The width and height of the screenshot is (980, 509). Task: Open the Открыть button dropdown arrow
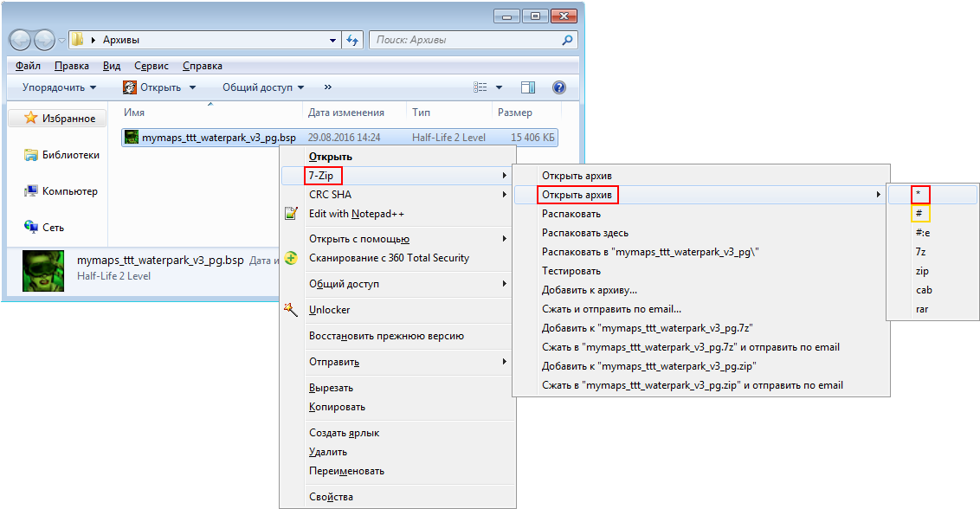[x=192, y=87]
